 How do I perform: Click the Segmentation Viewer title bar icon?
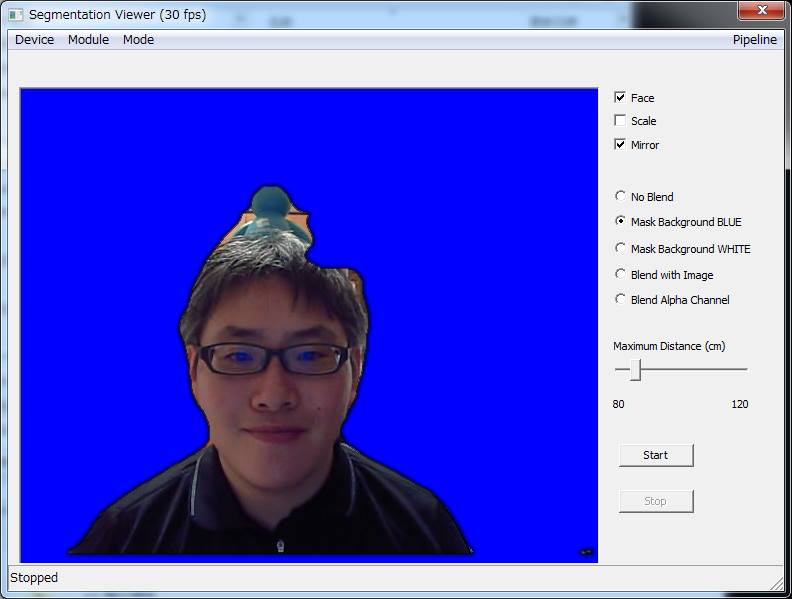click(x=15, y=15)
